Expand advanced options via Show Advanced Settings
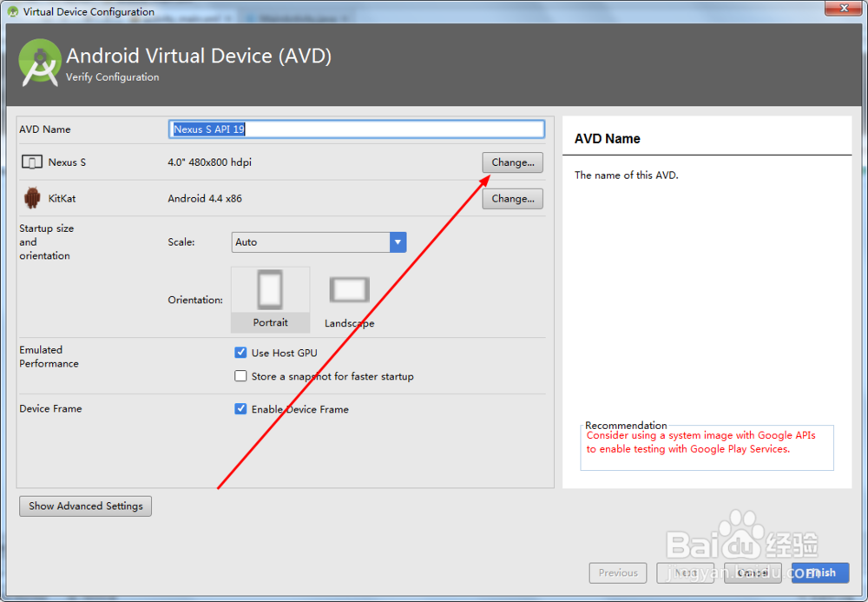Screen dimensions: 868x602 pos(85,506)
